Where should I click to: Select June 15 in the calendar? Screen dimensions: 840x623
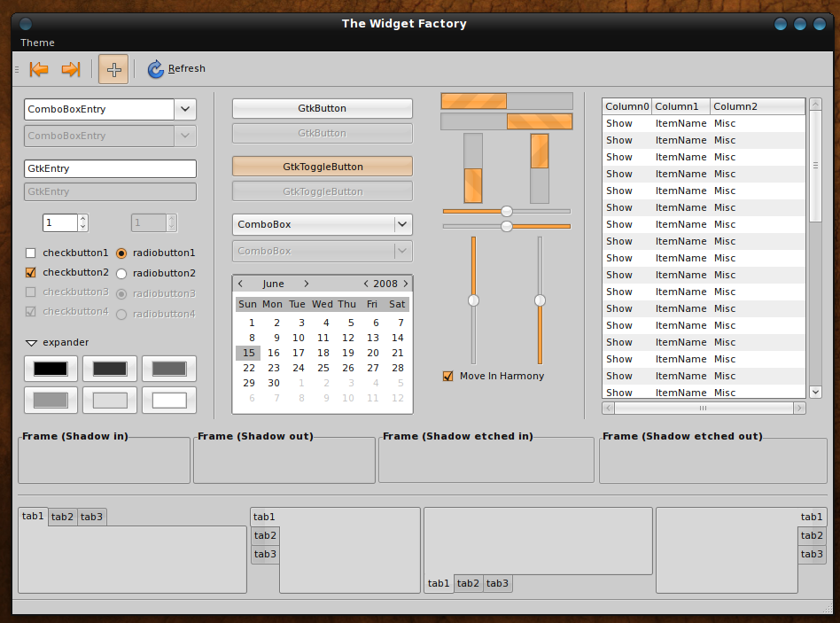[249, 353]
